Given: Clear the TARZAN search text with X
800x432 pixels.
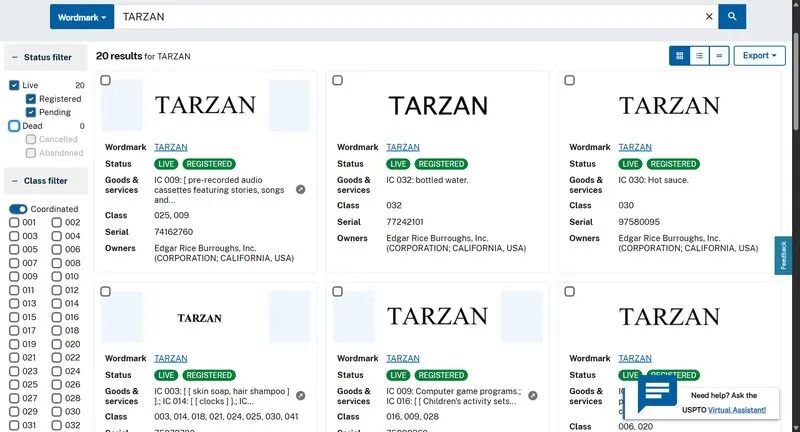Looking at the screenshot, I should coord(709,16).
